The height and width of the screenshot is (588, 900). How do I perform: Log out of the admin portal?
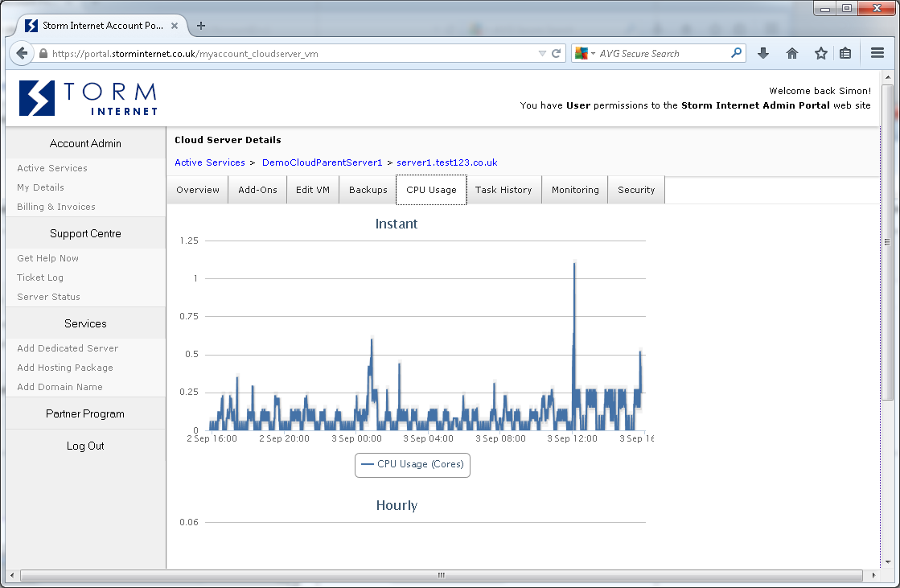pos(84,445)
